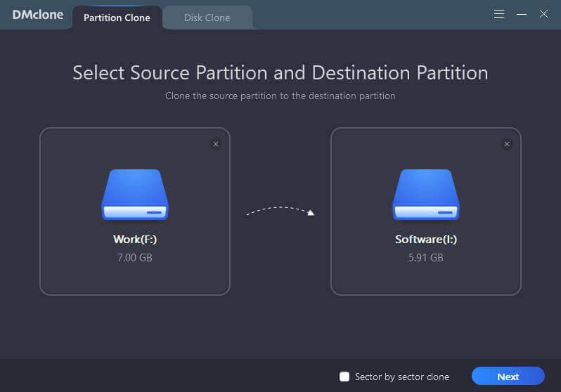Click the 'Select Source Partition' heading
This screenshot has width=561, height=392.
tap(280, 73)
